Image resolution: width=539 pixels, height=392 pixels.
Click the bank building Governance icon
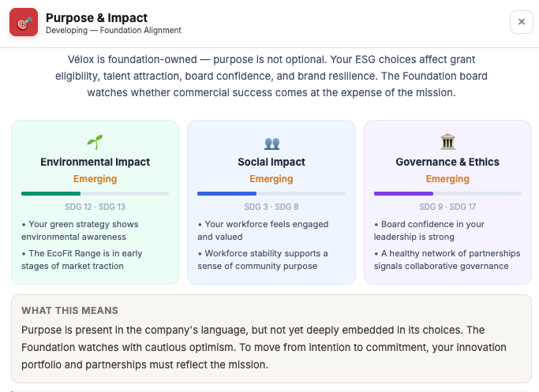tap(447, 142)
